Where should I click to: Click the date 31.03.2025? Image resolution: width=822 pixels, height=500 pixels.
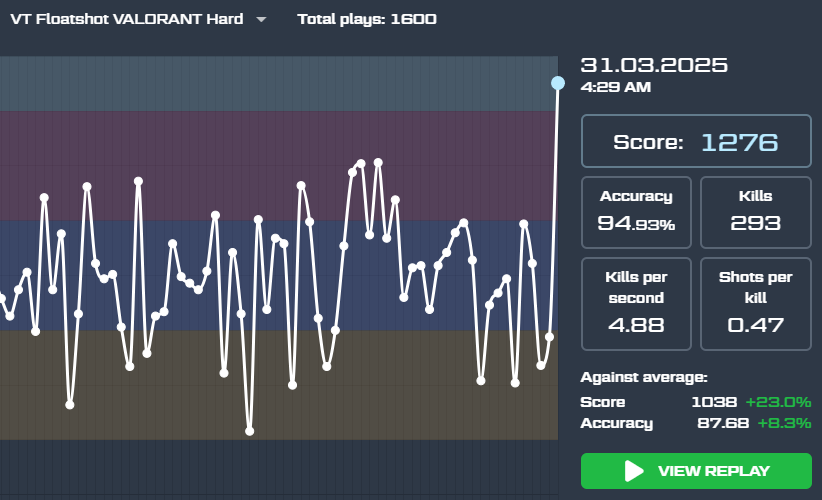pos(654,65)
